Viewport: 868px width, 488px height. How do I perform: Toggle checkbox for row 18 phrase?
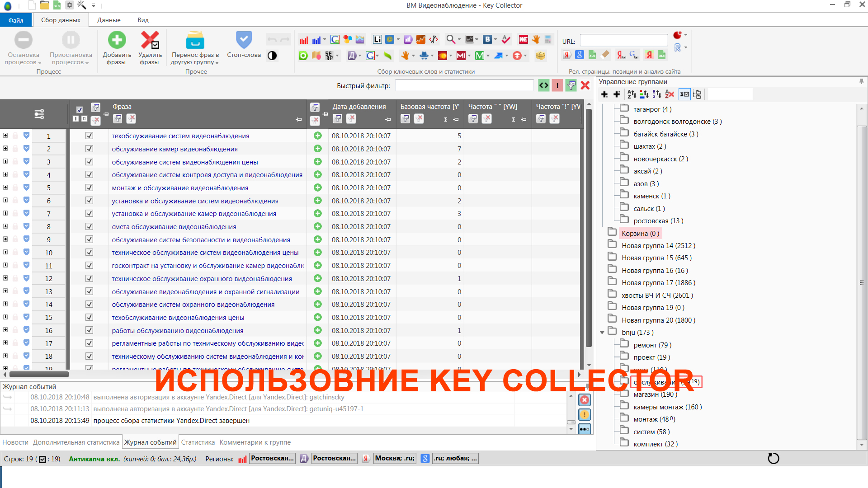[x=89, y=356]
